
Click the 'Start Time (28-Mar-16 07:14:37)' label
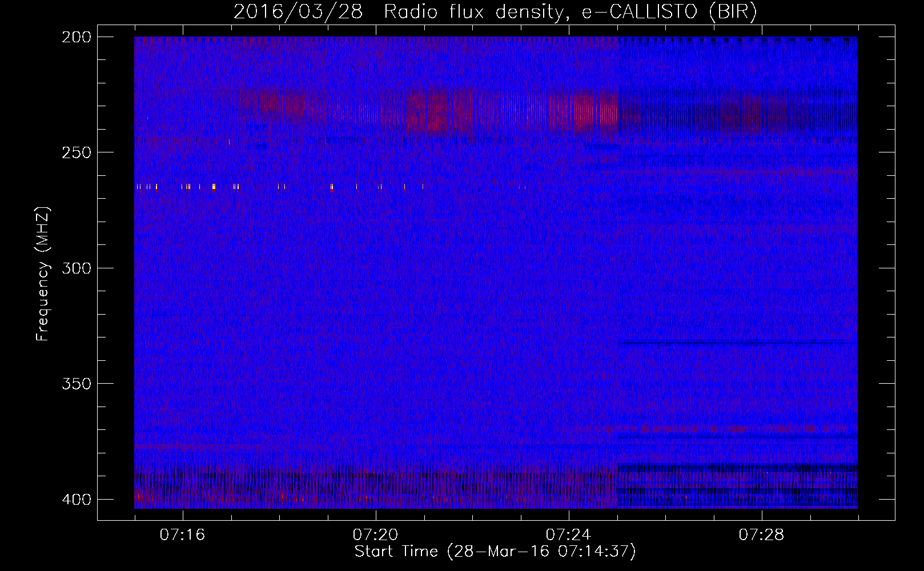coord(495,552)
